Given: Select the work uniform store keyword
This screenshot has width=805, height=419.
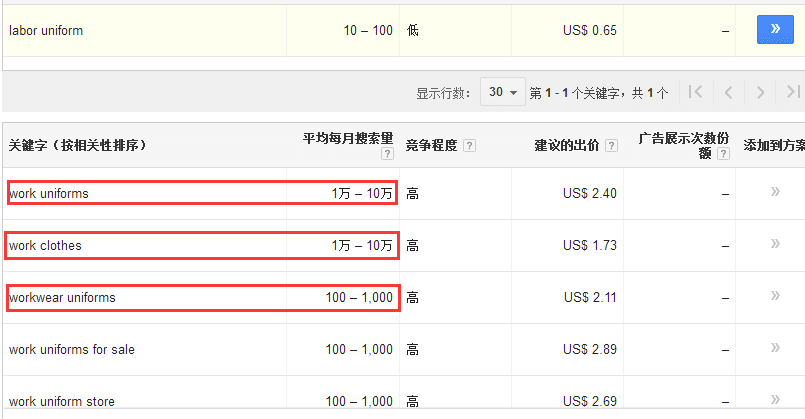Looking at the screenshot, I should 62,402.
